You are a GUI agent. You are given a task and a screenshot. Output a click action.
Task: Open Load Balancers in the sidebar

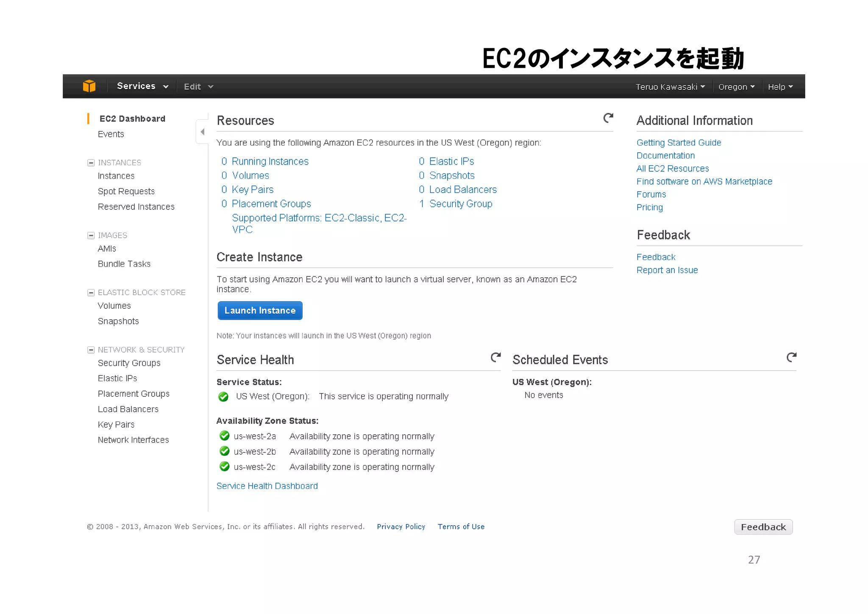coord(128,409)
